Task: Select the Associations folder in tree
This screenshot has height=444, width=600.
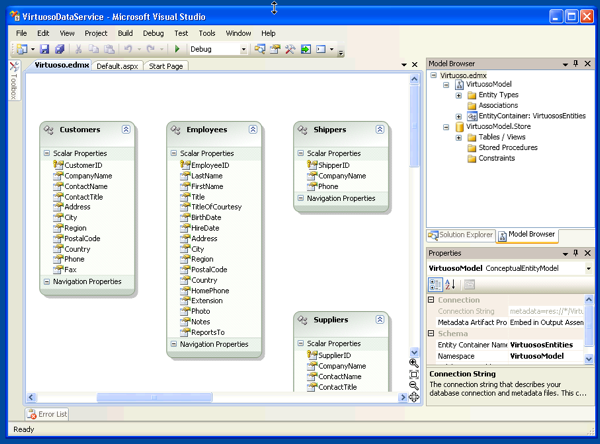Action: pyautogui.click(x=493, y=105)
